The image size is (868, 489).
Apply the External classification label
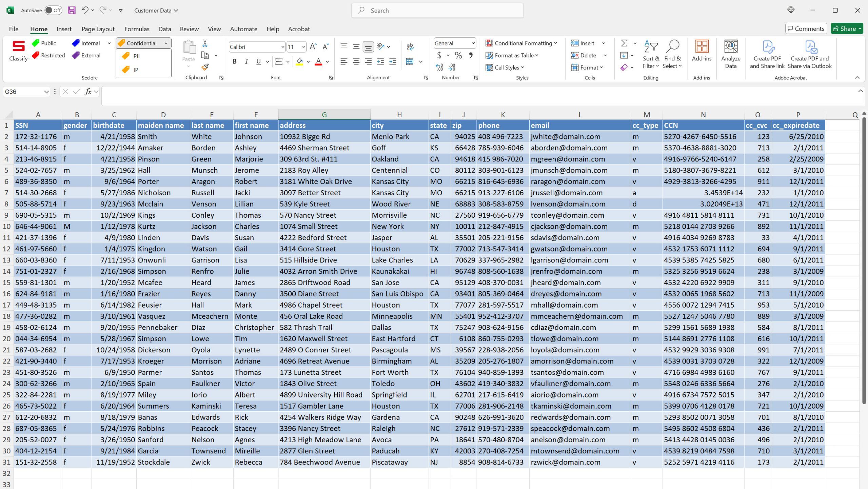click(86, 55)
